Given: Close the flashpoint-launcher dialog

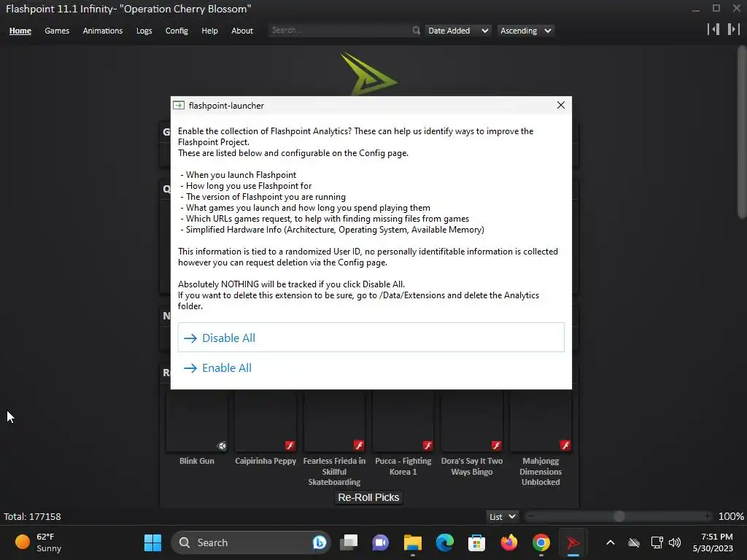Looking at the screenshot, I should (561, 105).
